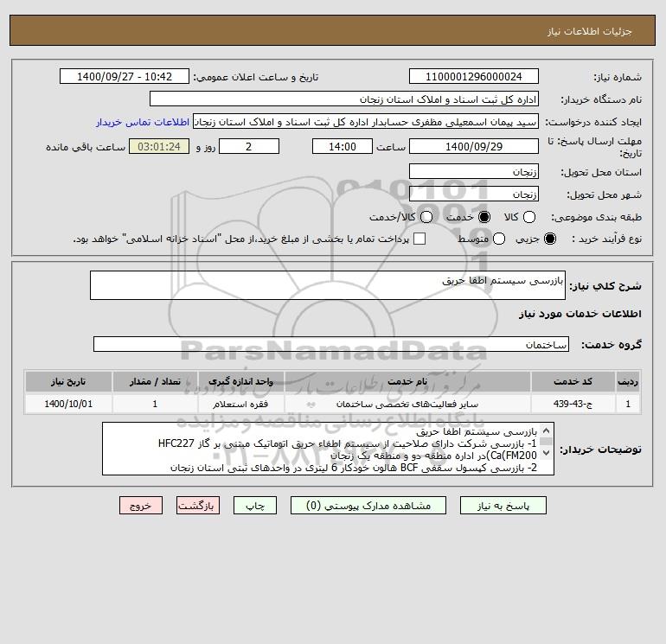Click the buyer description text area
Image resolution: width=666 pixels, height=644 pixels.
tap(329, 449)
